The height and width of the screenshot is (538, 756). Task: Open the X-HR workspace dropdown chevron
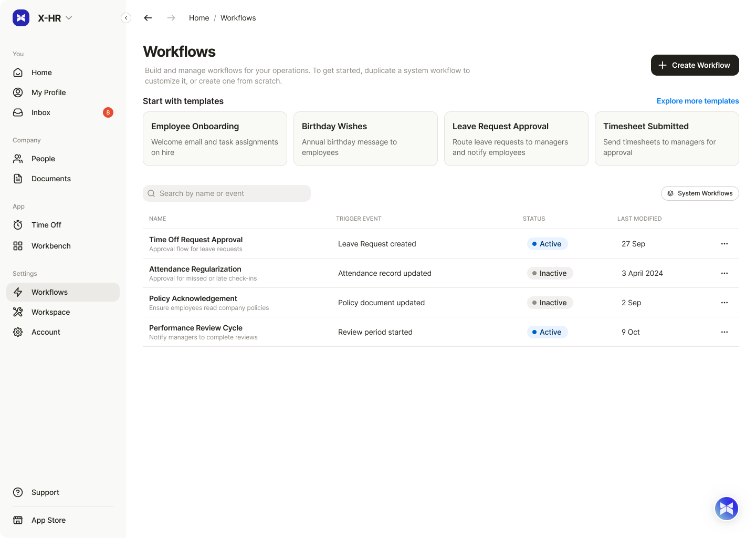(x=69, y=18)
